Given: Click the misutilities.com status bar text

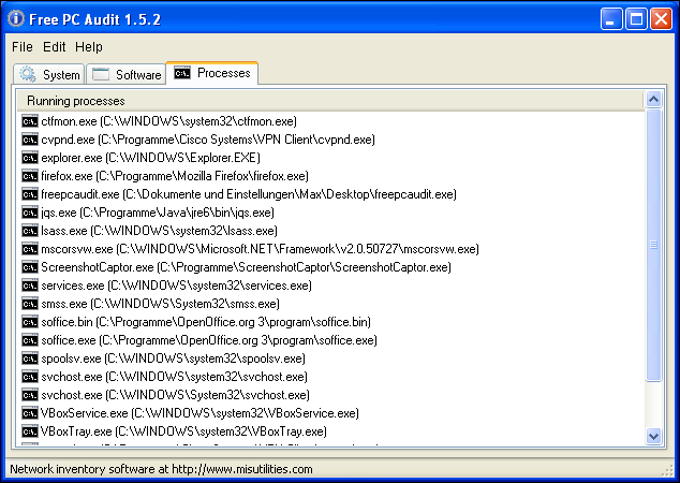Looking at the screenshot, I should [x=161, y=469].
